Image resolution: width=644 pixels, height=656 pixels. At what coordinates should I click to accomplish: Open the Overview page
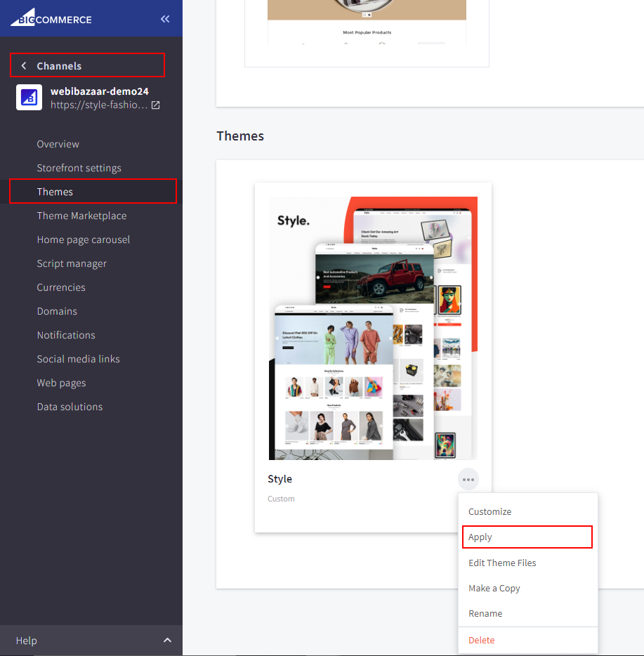click(58, 144)
